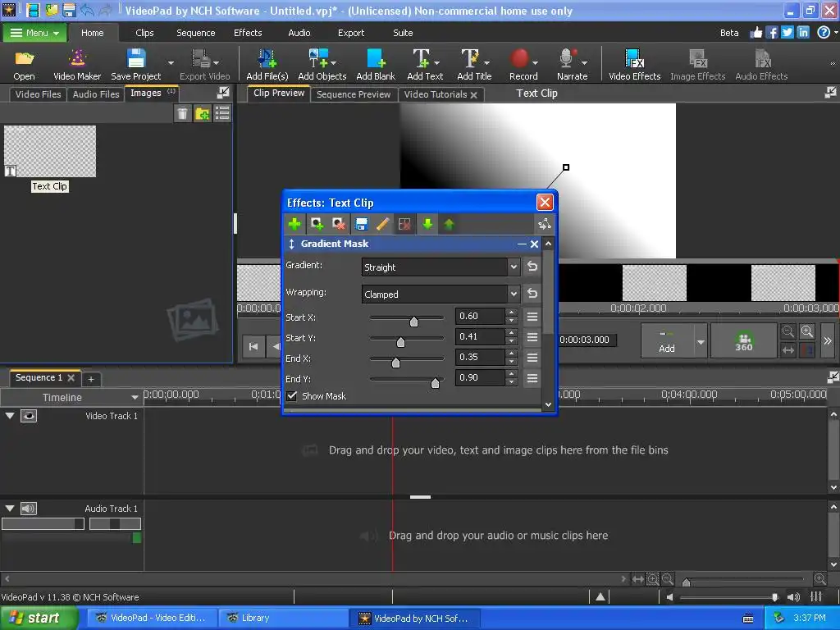The width and height of the screenshot is (840, 630).
Task: Click the help question mark icon
Action: (824, 33)
